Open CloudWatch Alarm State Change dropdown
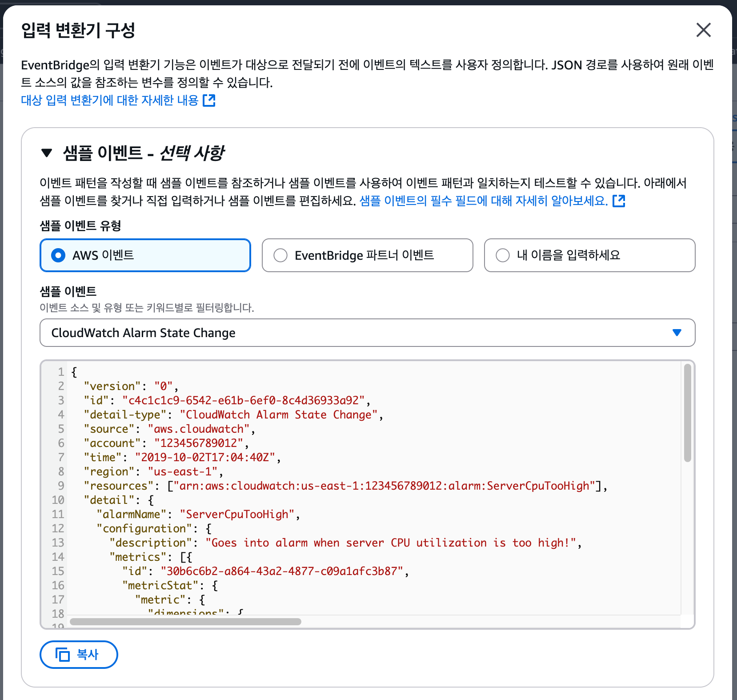Viewport: 737px width, 700px height. [368, 333]
